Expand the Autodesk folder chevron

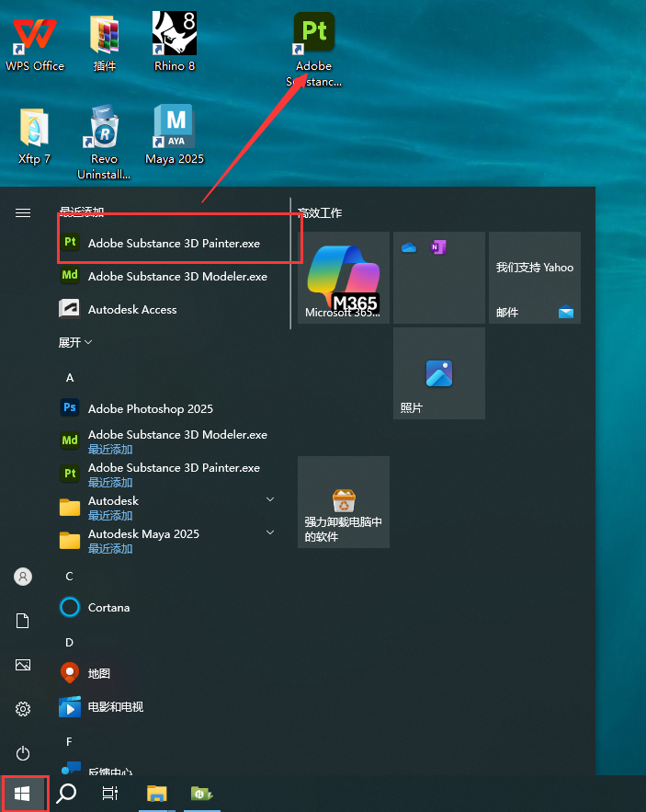click(269, 499)
